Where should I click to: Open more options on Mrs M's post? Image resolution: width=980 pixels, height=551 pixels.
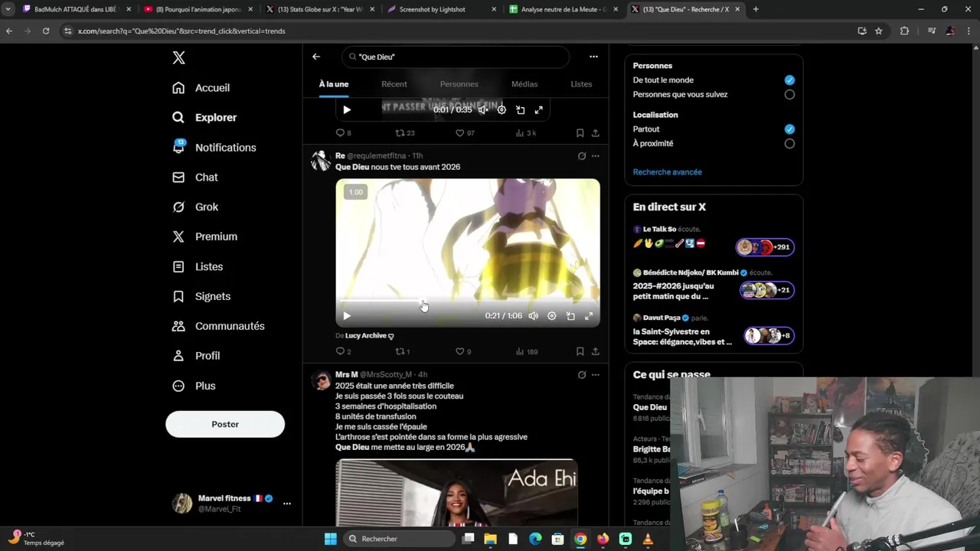pyautogui.click(x=596, y=375)
